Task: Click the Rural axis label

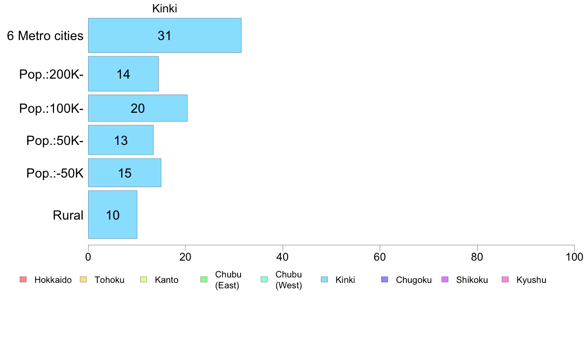Action: tap(68, 215)
